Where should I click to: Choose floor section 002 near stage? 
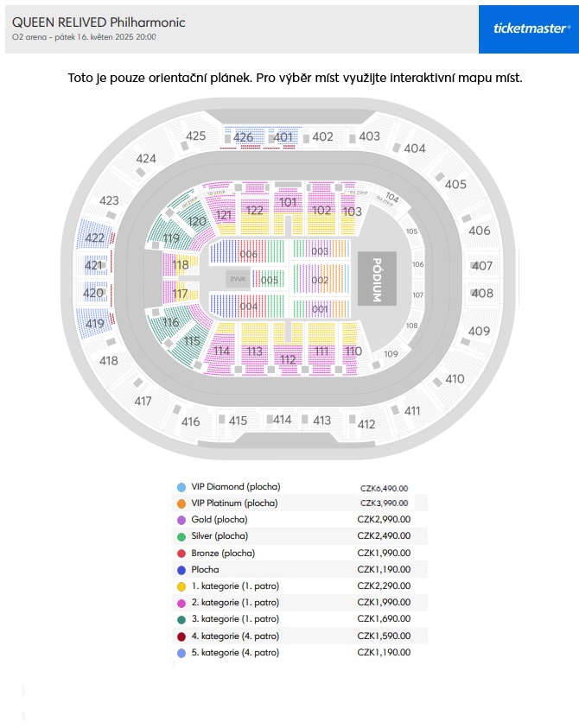[320, 280]
